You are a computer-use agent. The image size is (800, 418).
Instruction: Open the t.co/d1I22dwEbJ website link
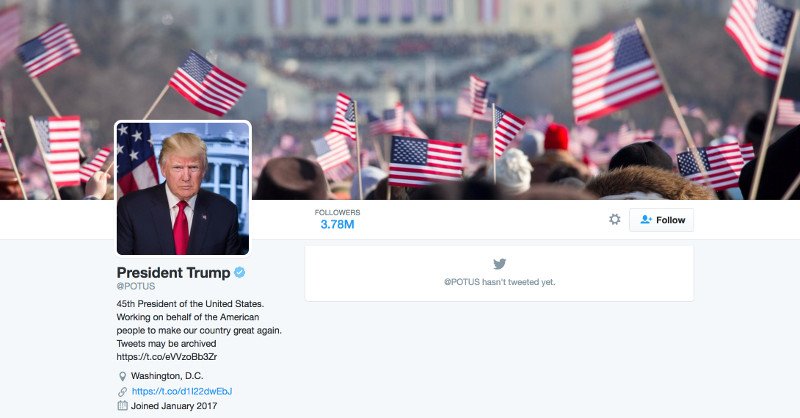(x=182, y=391)
